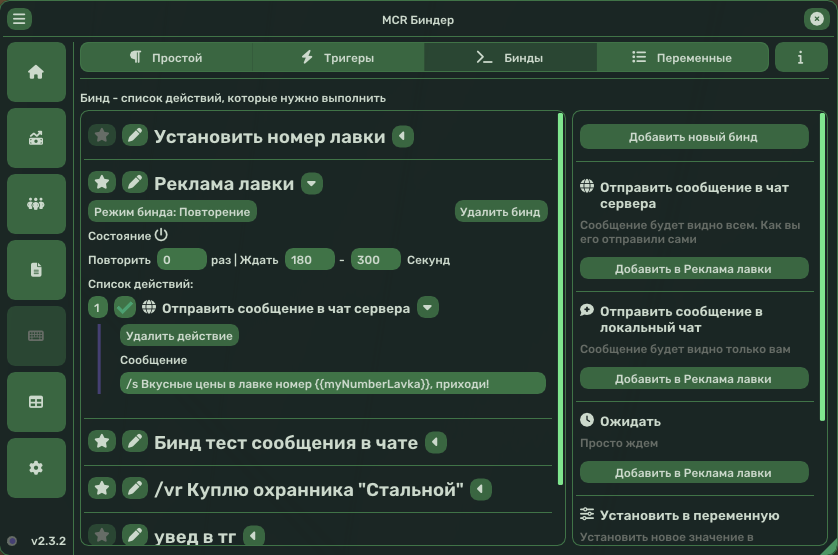Click the "Список действий:" label
Viewport: 838px width, 555px height.
coord(141,284)
